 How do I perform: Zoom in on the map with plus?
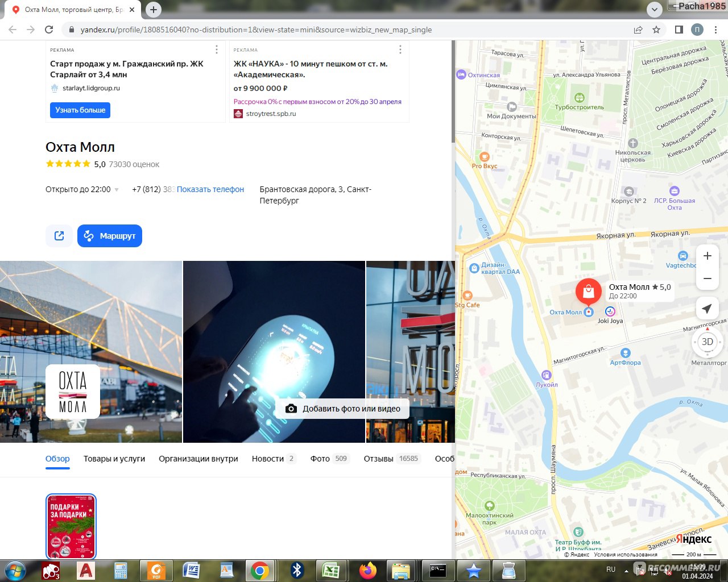708,256
